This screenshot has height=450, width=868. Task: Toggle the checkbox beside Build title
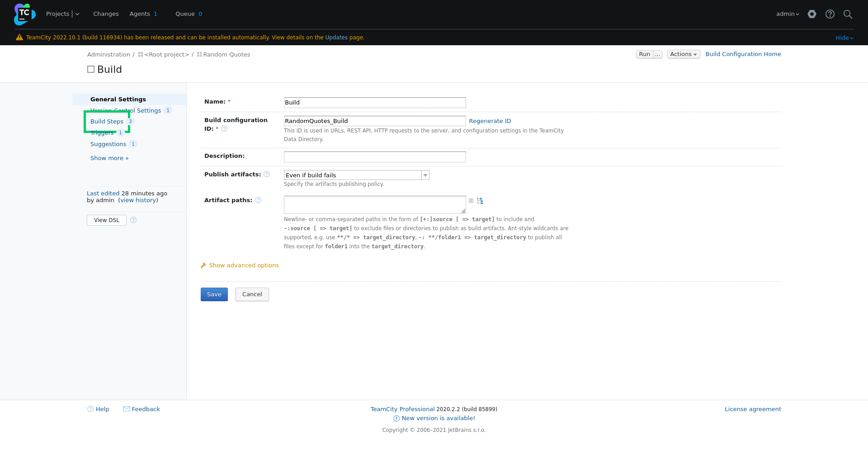[91, 69]
